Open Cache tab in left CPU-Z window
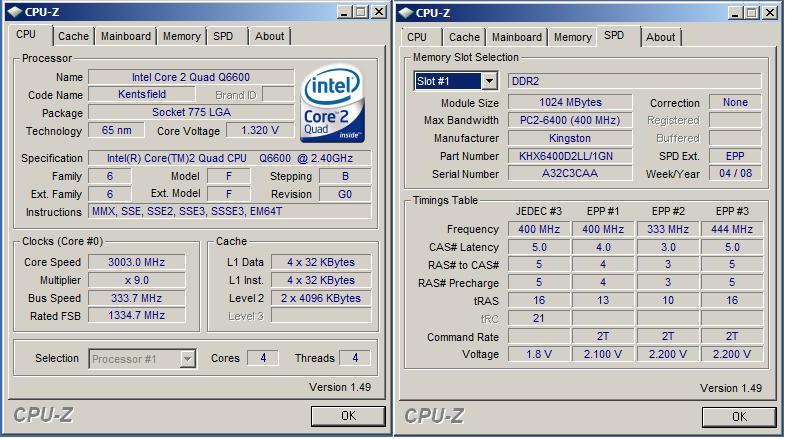This screenshot has height=439, width=787. (73, 36)
